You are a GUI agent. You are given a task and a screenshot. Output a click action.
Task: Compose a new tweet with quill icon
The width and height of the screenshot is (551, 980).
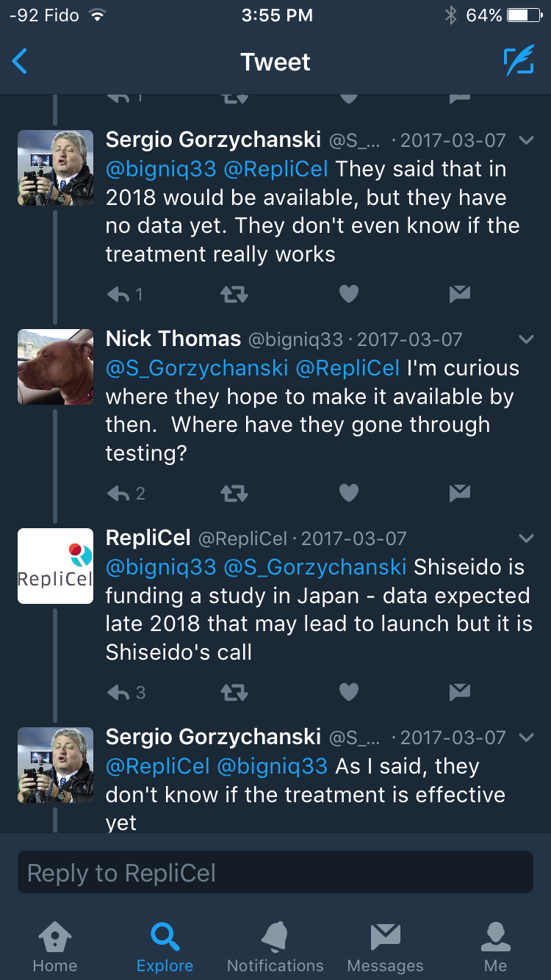pyautogui.click(x=519, y=62)
